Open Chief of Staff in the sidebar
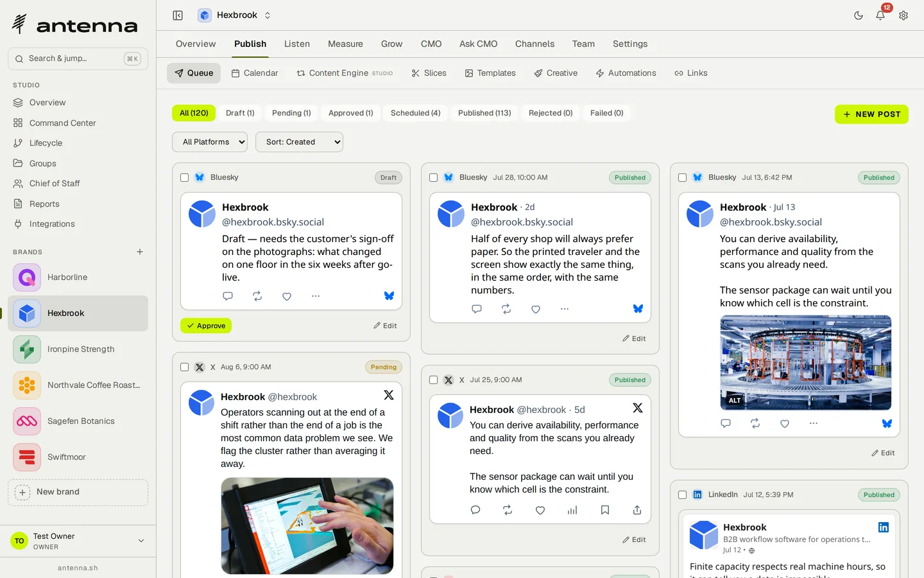The height and width of the screenshot is (578, 924). 78,184
